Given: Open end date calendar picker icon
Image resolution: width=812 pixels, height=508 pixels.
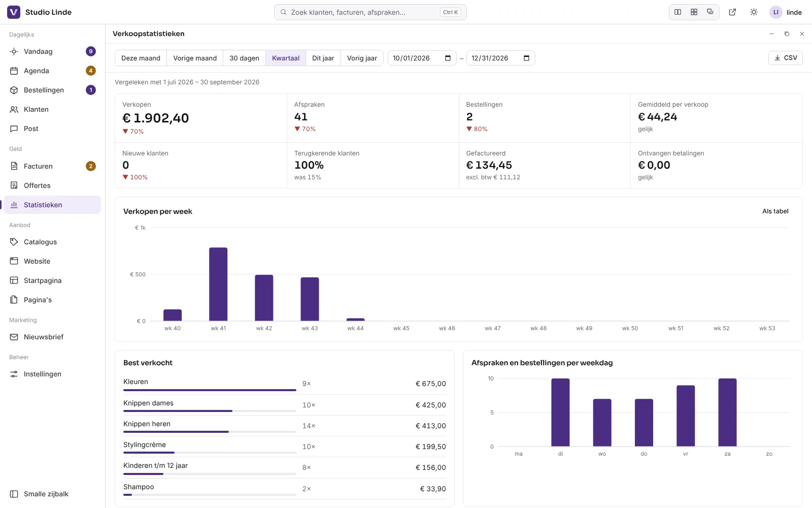Looking at the screenshot, I should point(526,58).
